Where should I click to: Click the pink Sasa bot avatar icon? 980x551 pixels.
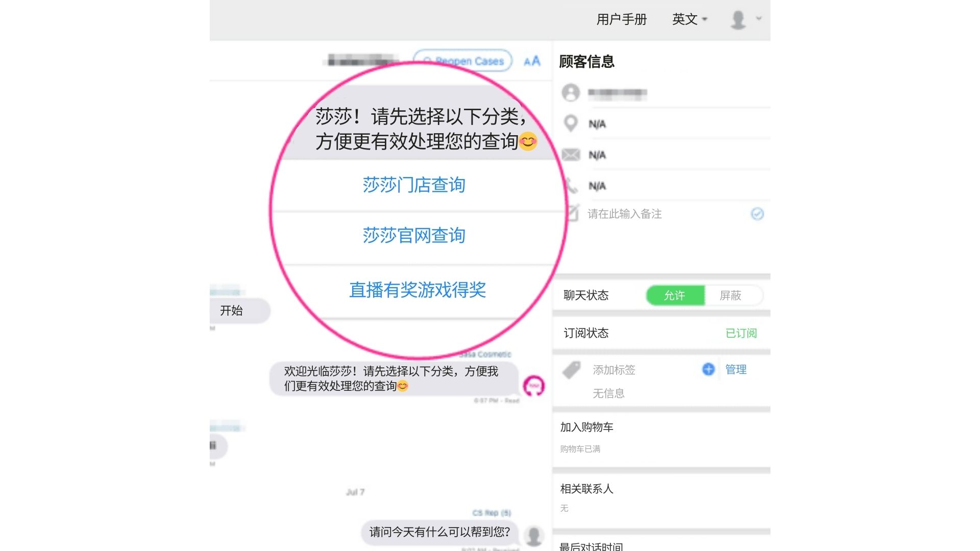click(x=534, y=386)
